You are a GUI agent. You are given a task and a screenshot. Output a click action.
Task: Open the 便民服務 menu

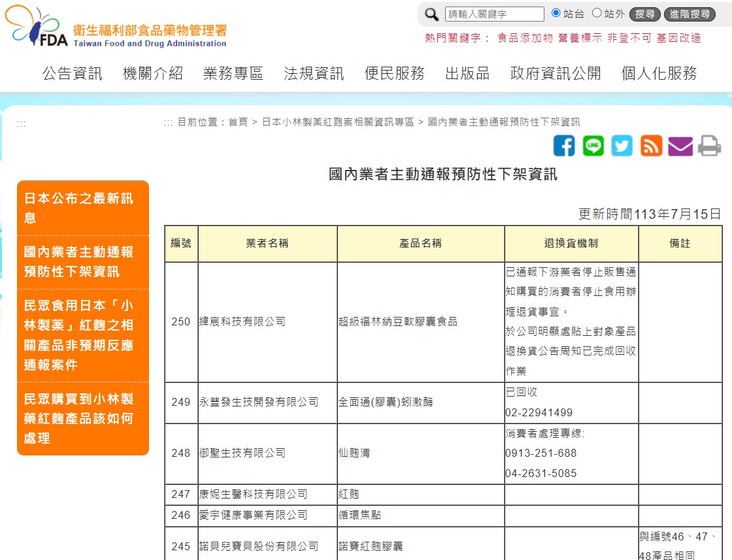(x=395, y=73)
